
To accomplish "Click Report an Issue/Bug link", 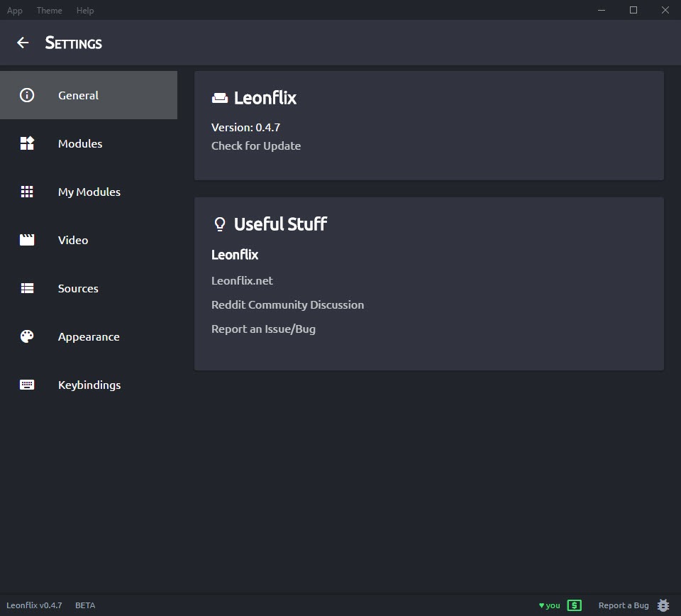I will point(263,329).
